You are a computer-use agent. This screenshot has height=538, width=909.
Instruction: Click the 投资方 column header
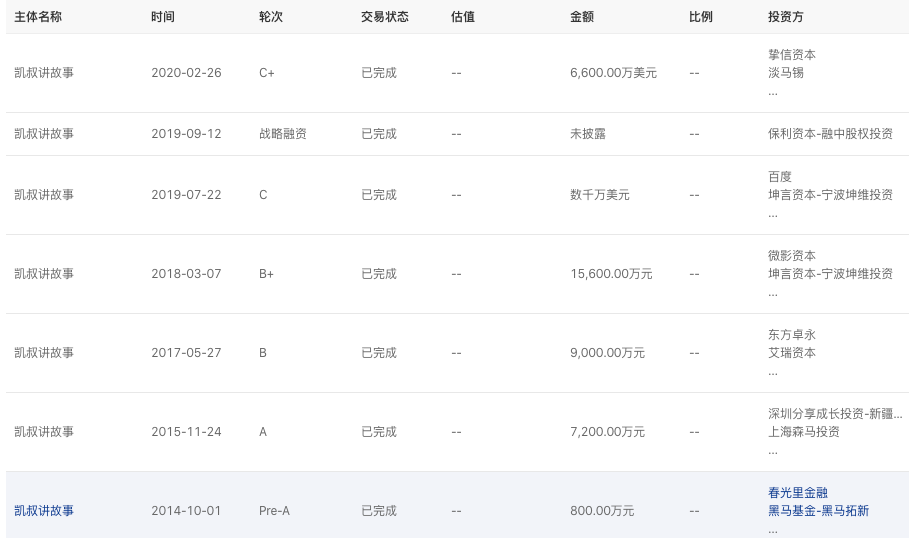click(x=786, y=17)
